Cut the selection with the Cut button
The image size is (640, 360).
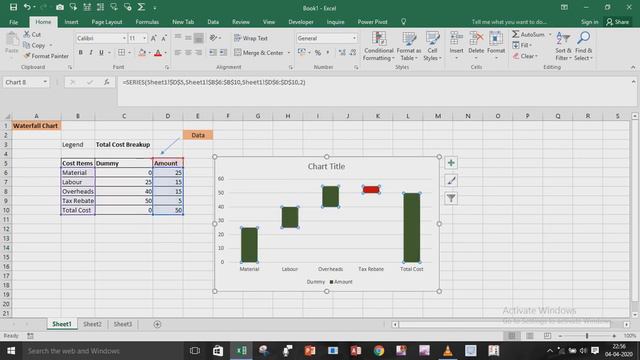(32, 34)
